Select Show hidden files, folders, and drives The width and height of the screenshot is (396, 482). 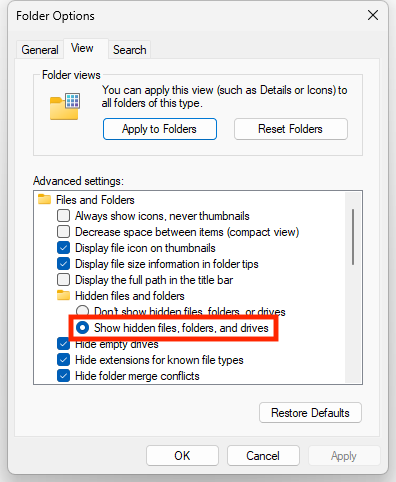(x=82, y=328)
